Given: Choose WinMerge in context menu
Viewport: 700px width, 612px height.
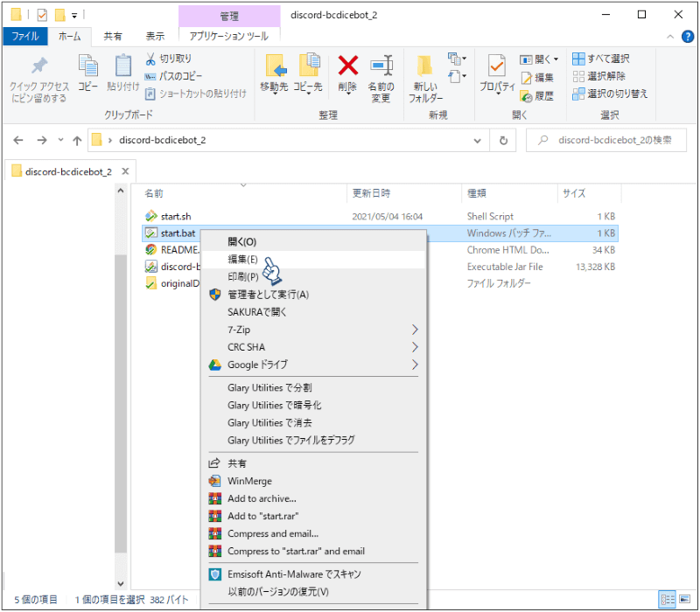Looking at the screenshot, I should coord(313,481).
